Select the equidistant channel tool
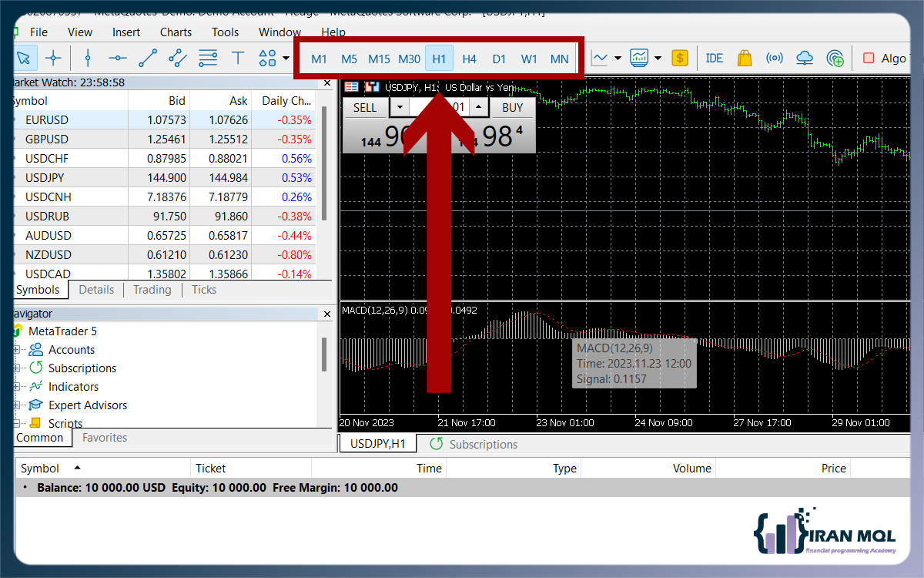The image size is (924, 578). (178, 58)
